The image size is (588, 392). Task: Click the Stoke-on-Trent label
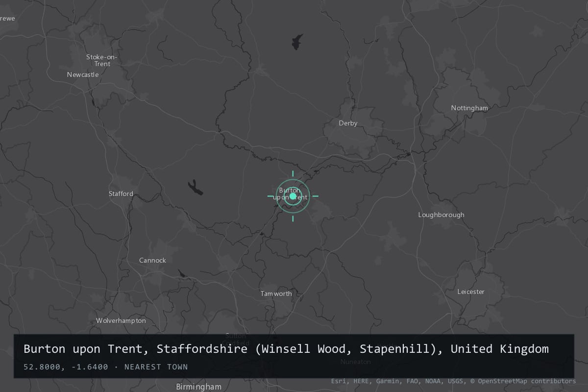tap(102, 60)
